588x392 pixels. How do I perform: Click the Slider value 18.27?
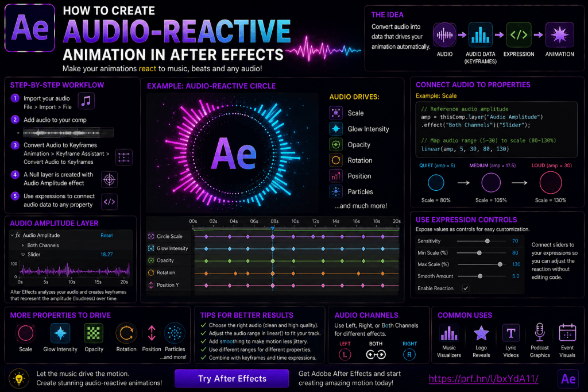tap(106, 254)
